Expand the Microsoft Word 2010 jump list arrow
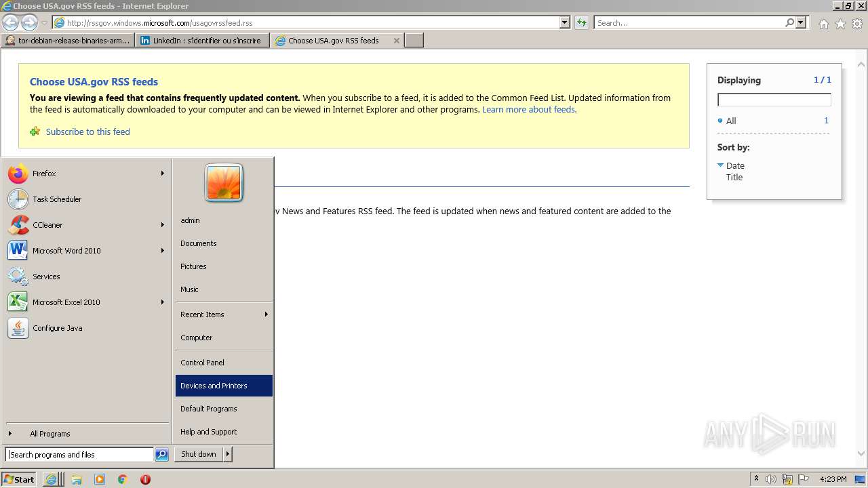Screen dimensions: 868x488 point(163,251)
